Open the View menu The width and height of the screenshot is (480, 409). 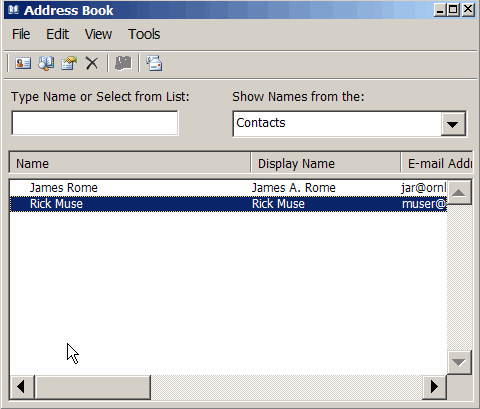(x=98, y=34)
